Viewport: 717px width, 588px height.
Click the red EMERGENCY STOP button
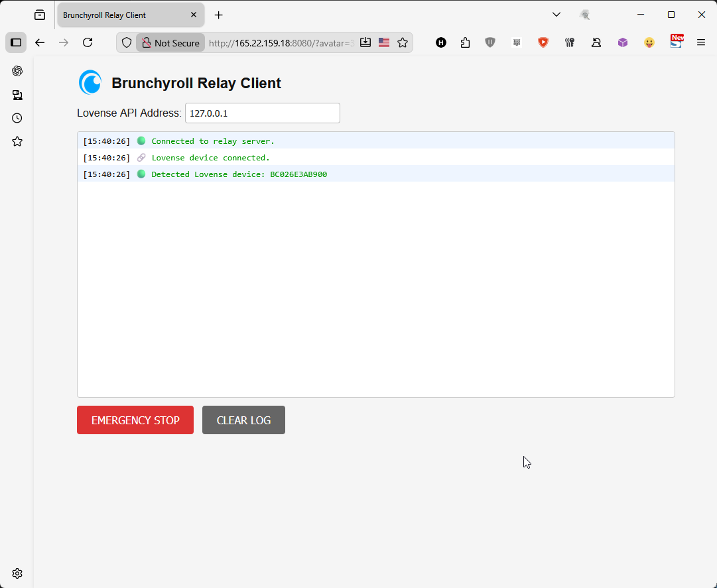coord(135,420)
